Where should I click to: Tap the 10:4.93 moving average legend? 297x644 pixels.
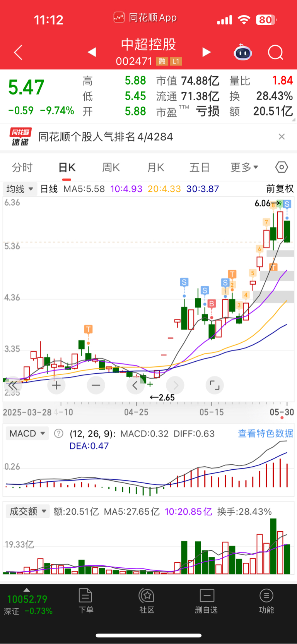[x=126, y=189]
